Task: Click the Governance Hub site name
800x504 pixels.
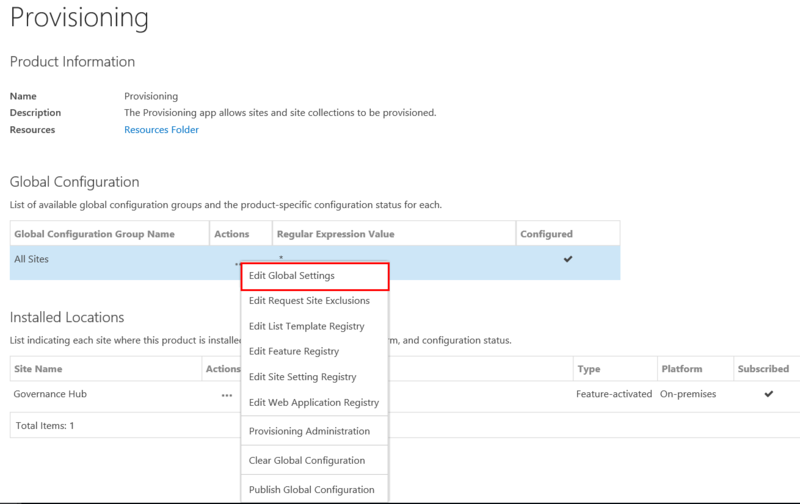Action: click(x=50, y=394)
